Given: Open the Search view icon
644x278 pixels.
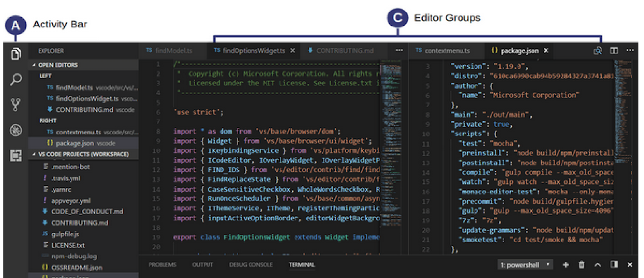Looking at the screenshot, I should click(x=16, y=79).
